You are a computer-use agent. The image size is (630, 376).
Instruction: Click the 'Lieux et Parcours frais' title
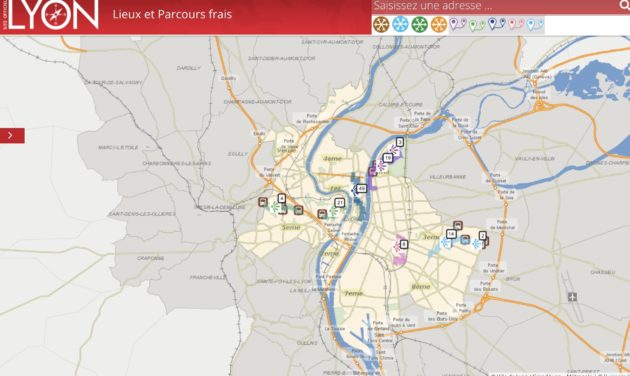tap(172, 14)
